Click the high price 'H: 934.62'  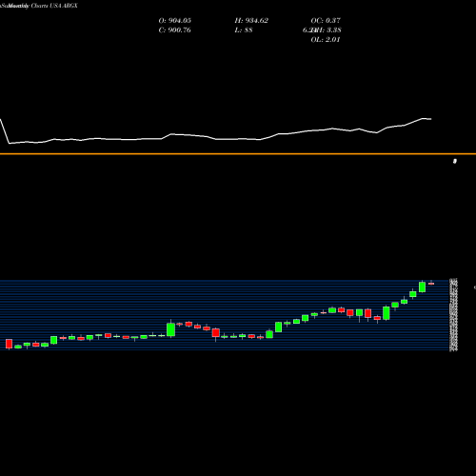(251, 21)
